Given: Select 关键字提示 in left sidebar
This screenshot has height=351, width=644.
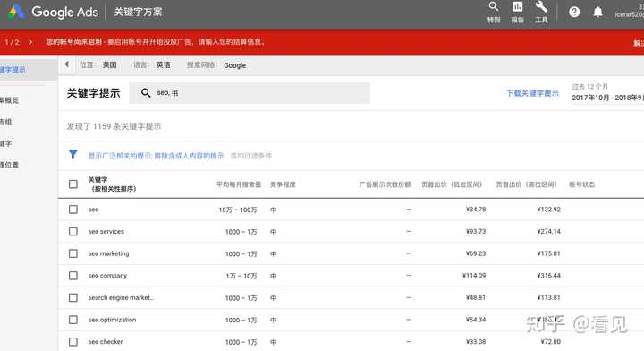Looking at the screenshot, I should [x=13, y=70].
